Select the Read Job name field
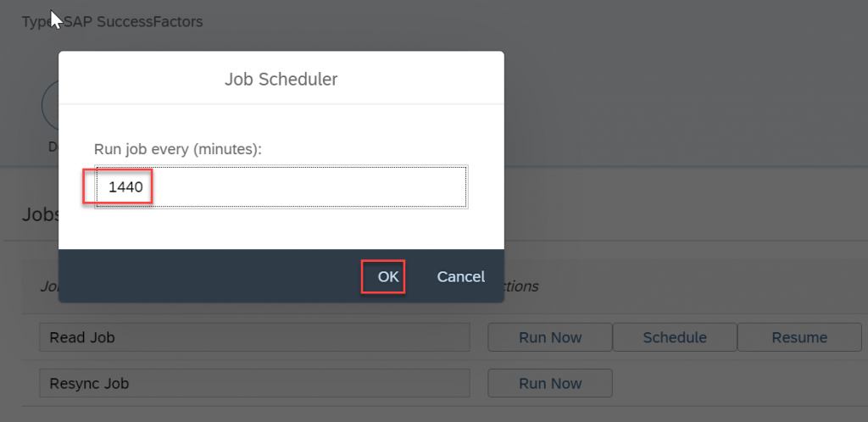This screenshot has width=868, height=422. [x=254, y=337]
